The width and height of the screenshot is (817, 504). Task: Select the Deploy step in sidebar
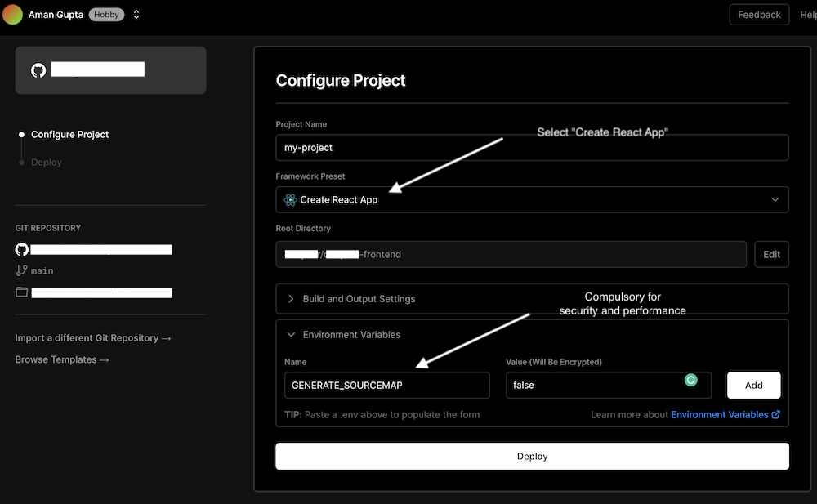(x=47, y=163)
